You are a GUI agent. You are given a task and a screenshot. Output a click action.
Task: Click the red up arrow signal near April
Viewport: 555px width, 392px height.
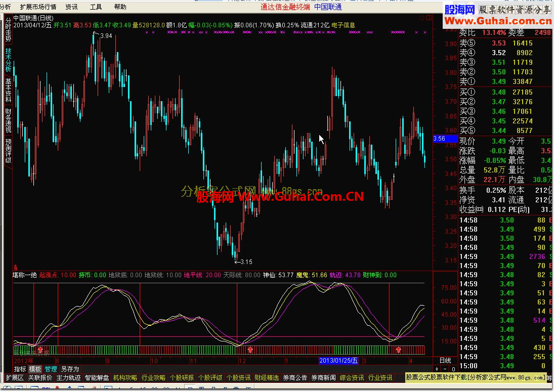399,350
